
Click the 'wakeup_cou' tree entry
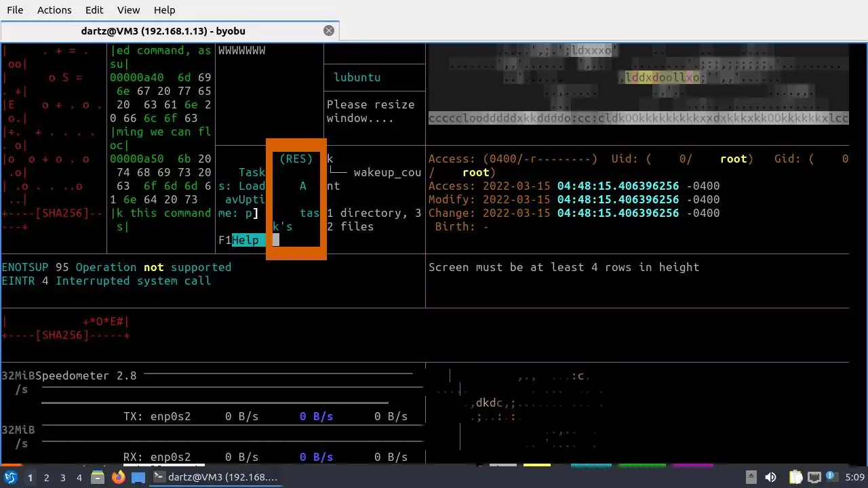click(x=387, y=172)
